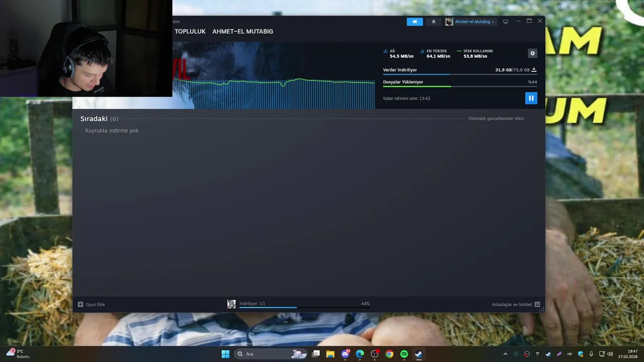
Task: Open the AHMET~EL MUTABIG profile tab
Action: point(243,31)
